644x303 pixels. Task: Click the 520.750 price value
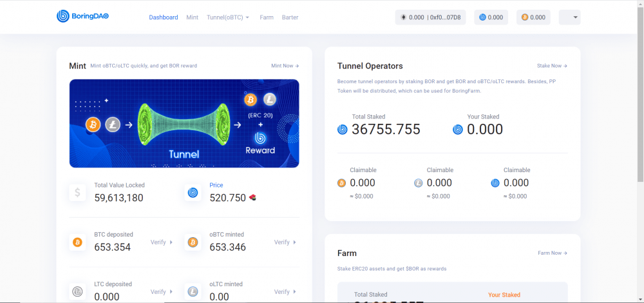(228, 198)
